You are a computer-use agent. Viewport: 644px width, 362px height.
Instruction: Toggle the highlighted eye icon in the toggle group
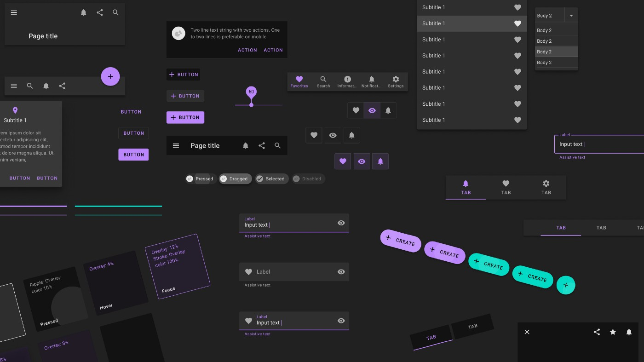pyautogui.click(x=372, y=110)
